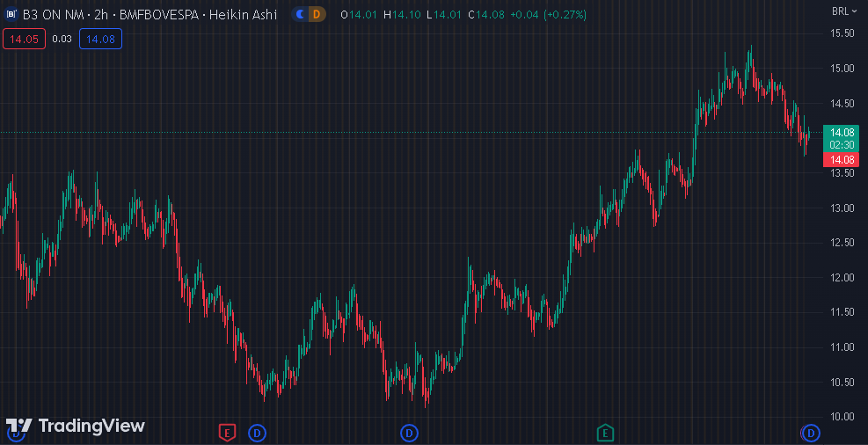Viewport: 868px width, 445px height.
Task: Open the red E earnings marker
Action: coord(227,432)
